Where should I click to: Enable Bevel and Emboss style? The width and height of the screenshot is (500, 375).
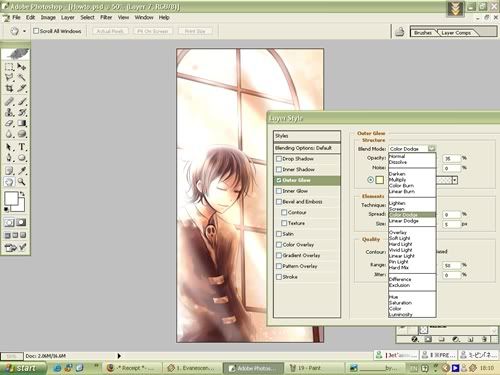point(279,202)
